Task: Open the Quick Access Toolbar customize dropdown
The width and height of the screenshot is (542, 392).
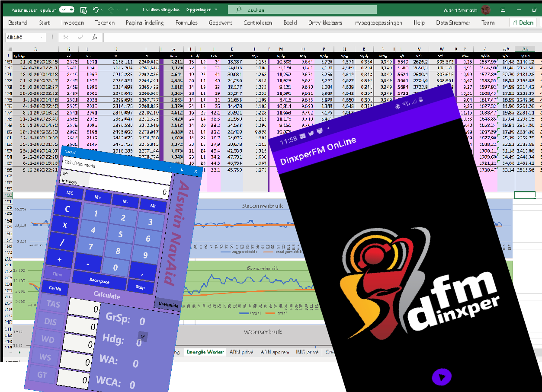Action: click(127, 10)
